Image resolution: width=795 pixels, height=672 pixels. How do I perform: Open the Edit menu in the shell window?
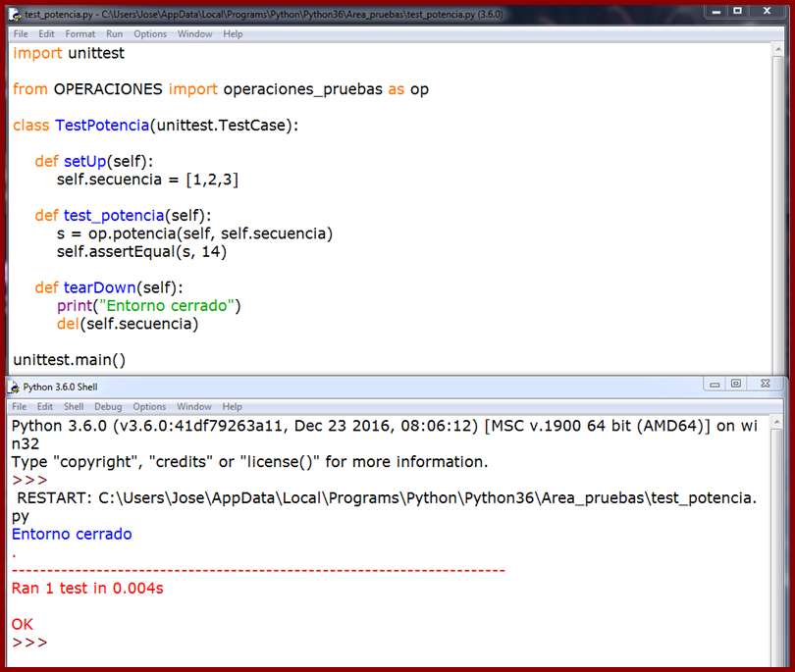point(43,406)
